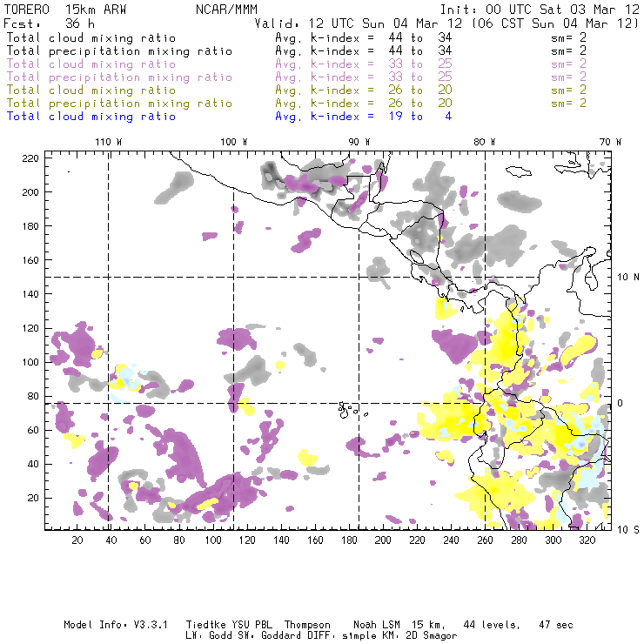The image size is (644, 644).
Task: Click the "220" value on vertical axis
Action: (30, 158)
